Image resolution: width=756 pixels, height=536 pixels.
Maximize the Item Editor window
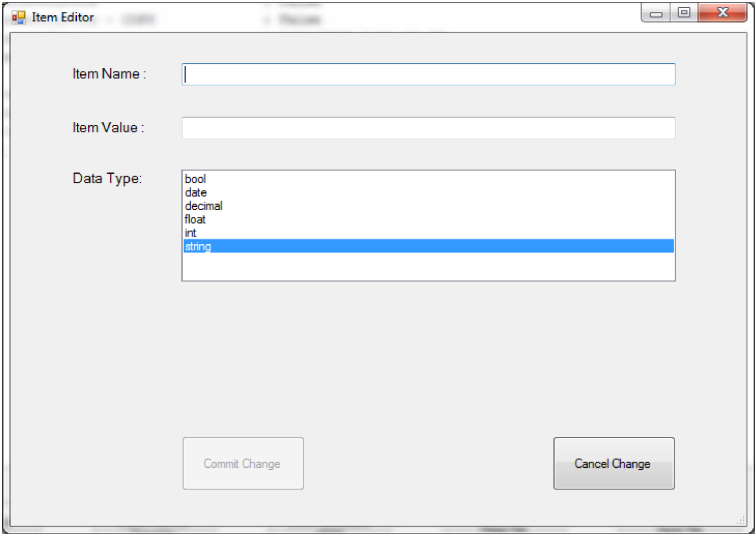tap(684, 13)
